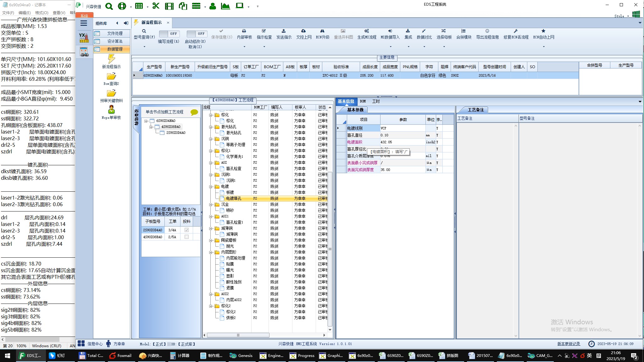The image size is (644, 362).
Task: Click the 内部审核 printer icon
Action: [244, 31]
